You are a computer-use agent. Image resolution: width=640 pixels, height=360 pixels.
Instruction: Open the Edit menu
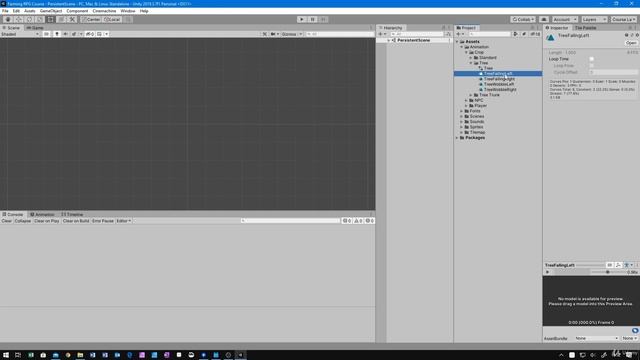tap(16, 11)
